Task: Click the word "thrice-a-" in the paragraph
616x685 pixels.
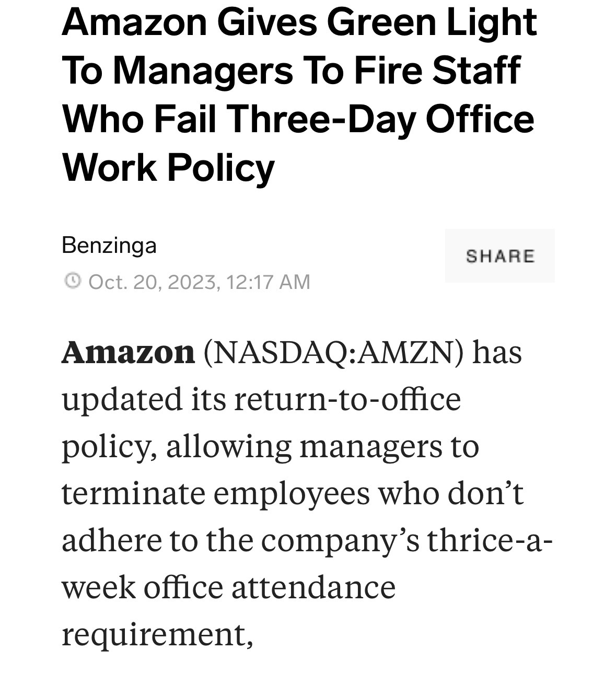Action: 490,540
